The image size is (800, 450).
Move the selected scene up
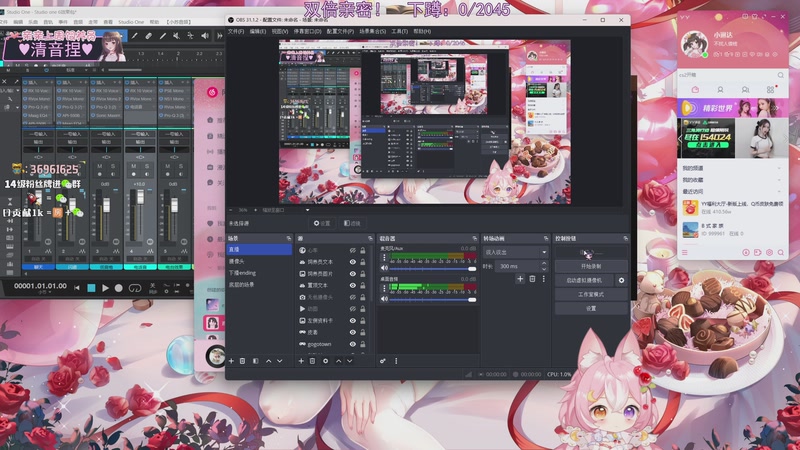coord(268,361)
